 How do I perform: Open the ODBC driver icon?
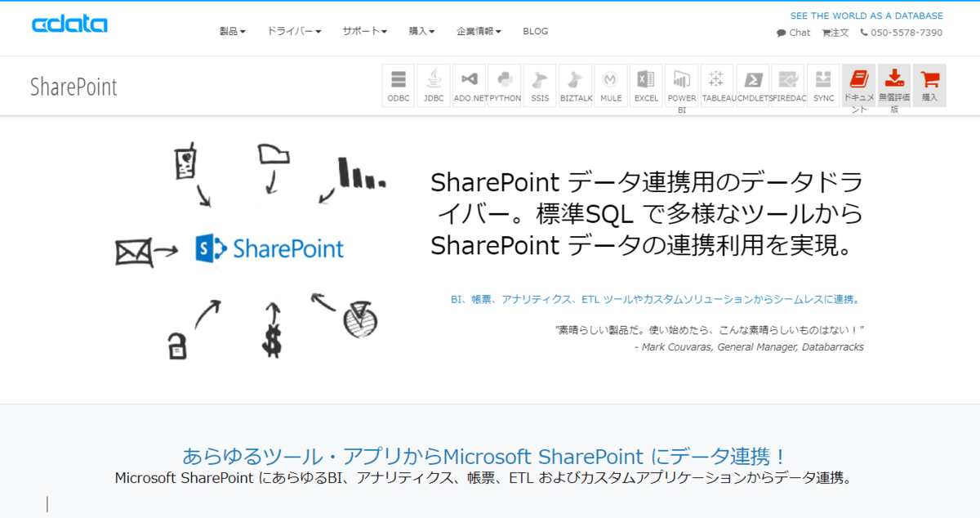[399, 85]
